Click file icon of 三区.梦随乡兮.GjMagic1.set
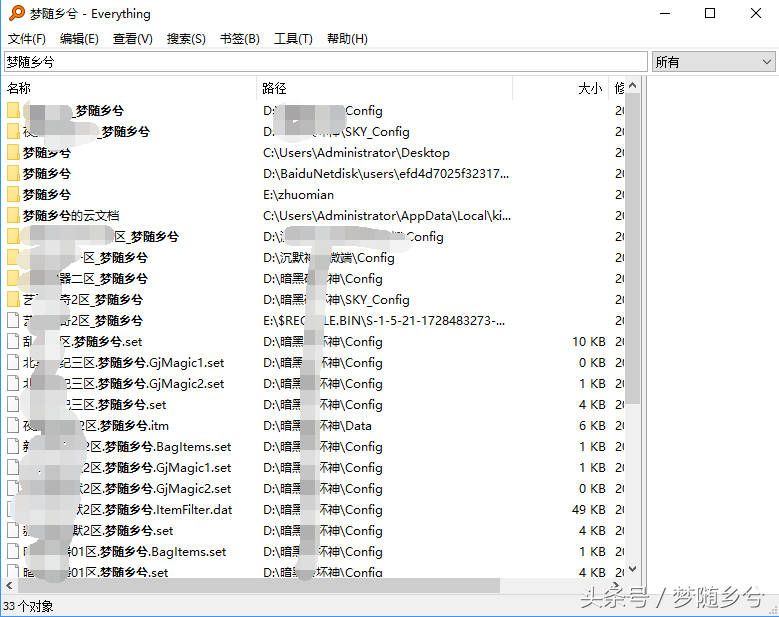This screenshot has width=779, height=617. coord(13,363)
